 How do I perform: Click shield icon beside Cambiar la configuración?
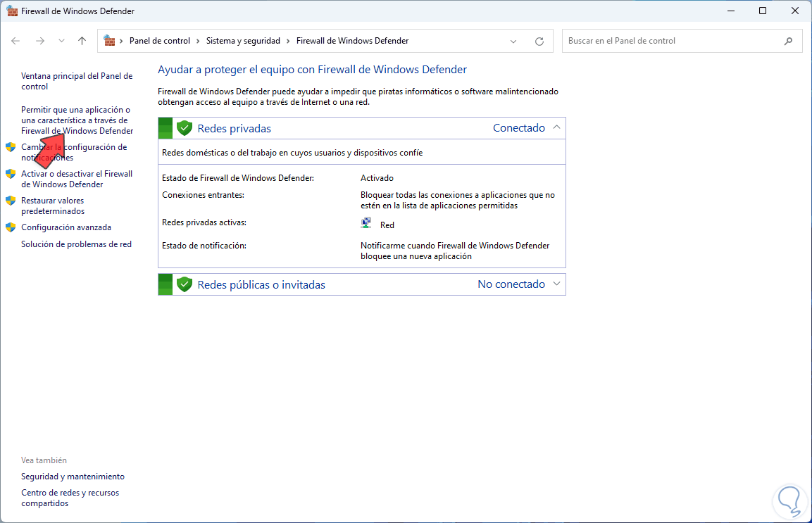click(11, 147)
